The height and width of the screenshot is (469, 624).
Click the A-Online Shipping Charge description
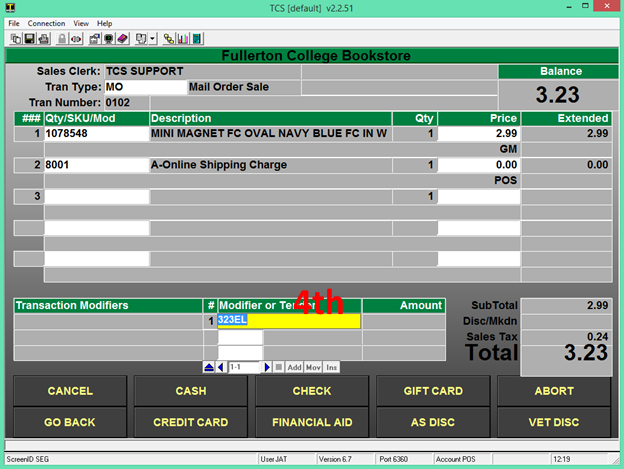pyautogui.click(x=271, y=165)
